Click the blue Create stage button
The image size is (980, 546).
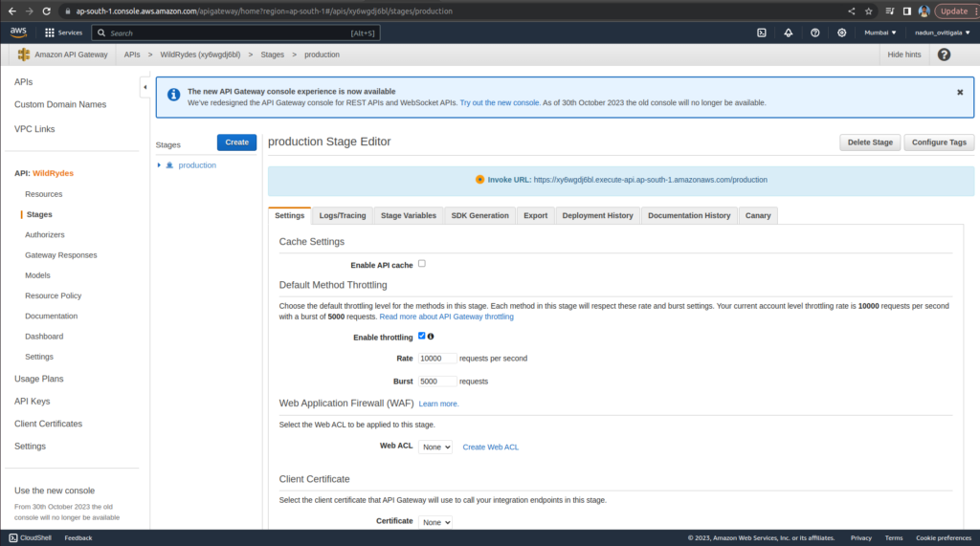(237, 142)
